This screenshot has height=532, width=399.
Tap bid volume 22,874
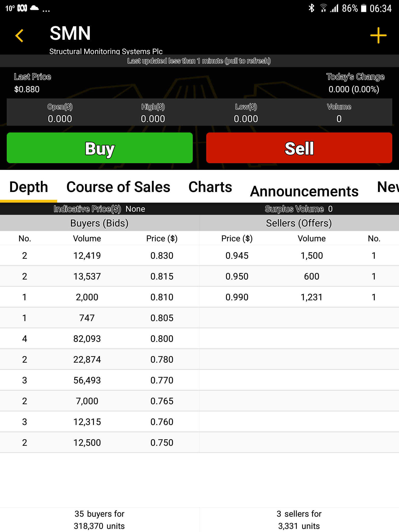(x=87, y=360)
